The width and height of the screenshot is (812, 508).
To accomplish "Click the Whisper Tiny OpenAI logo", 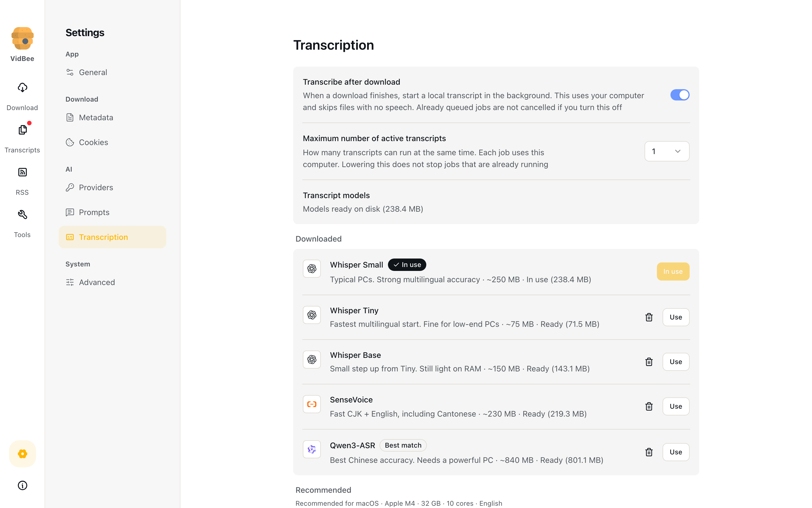I will [x=312, y=315].
